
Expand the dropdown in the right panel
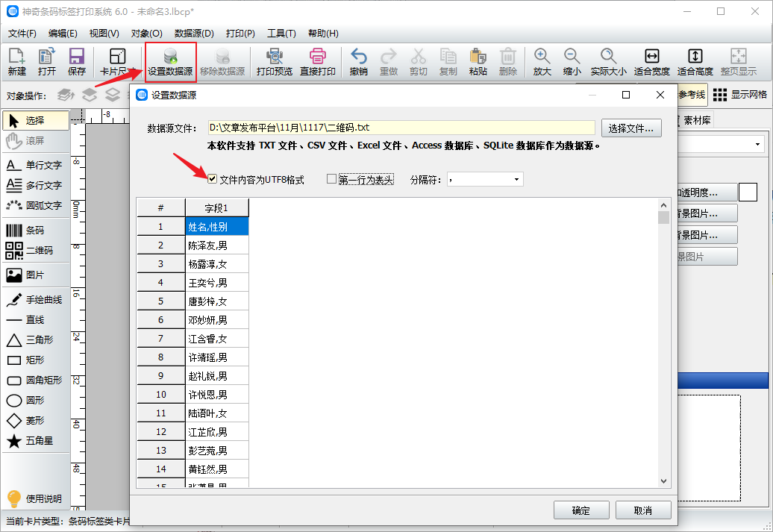pos(757,145)
